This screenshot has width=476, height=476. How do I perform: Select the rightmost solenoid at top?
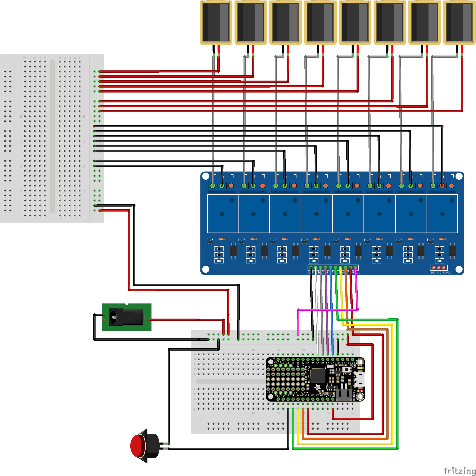(x=459, y=23)
